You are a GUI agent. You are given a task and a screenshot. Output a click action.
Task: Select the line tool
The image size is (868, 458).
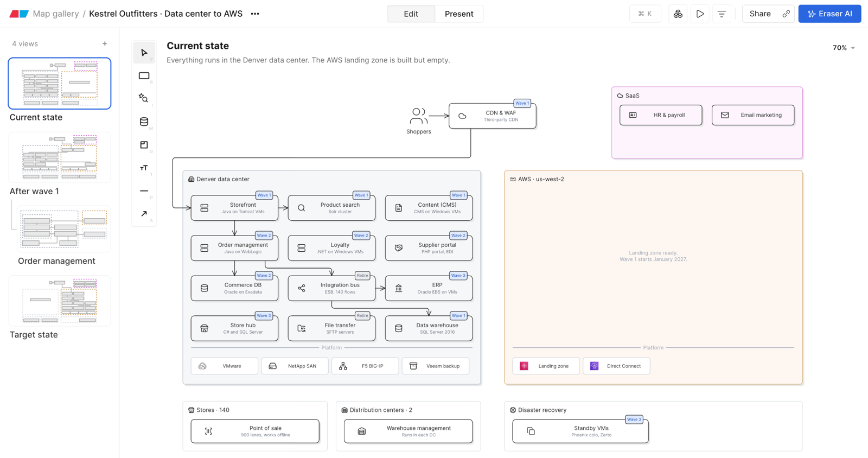[x=144, y=191]
